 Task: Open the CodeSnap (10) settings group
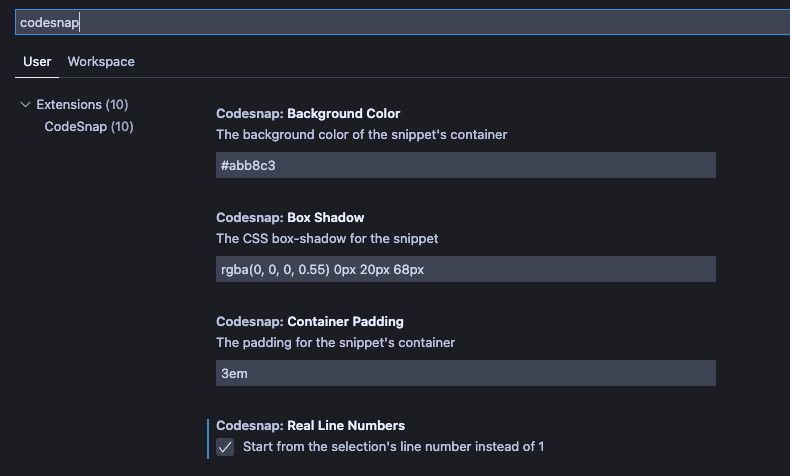(89, 126)
